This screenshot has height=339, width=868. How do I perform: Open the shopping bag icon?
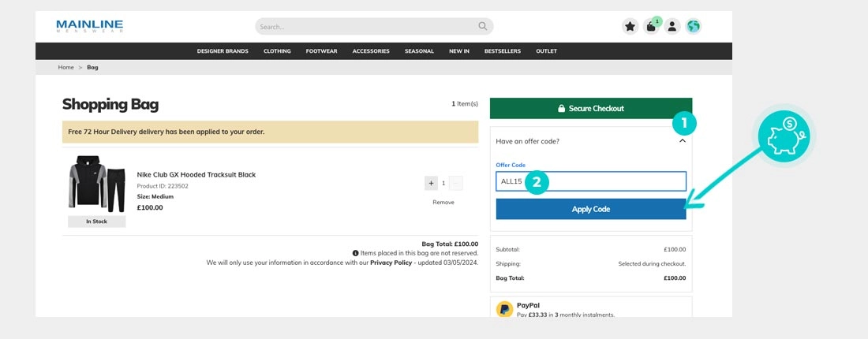pyautogui.click(x=651, y=26)
